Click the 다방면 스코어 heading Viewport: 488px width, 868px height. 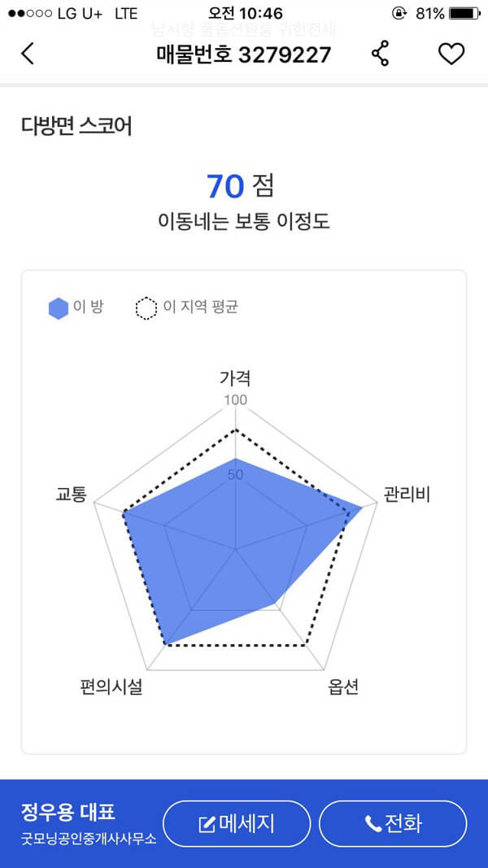[76, 126]
